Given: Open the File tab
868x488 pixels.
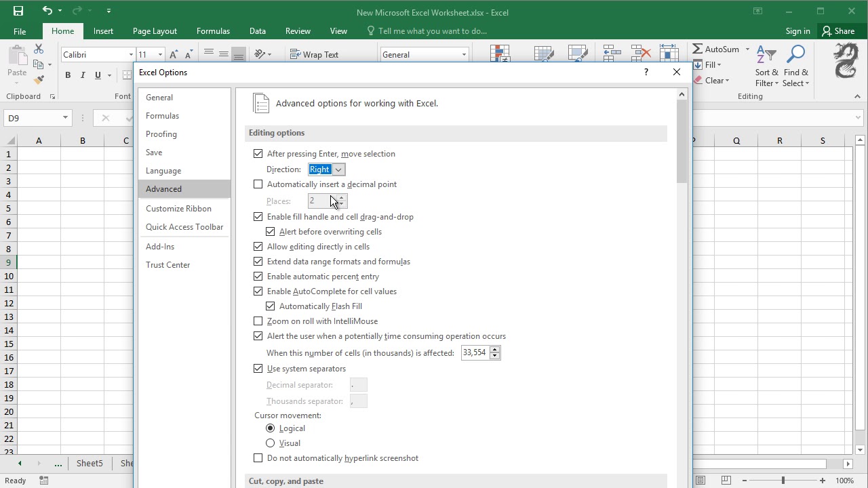Looking at the screenshot, I should 20,31.
